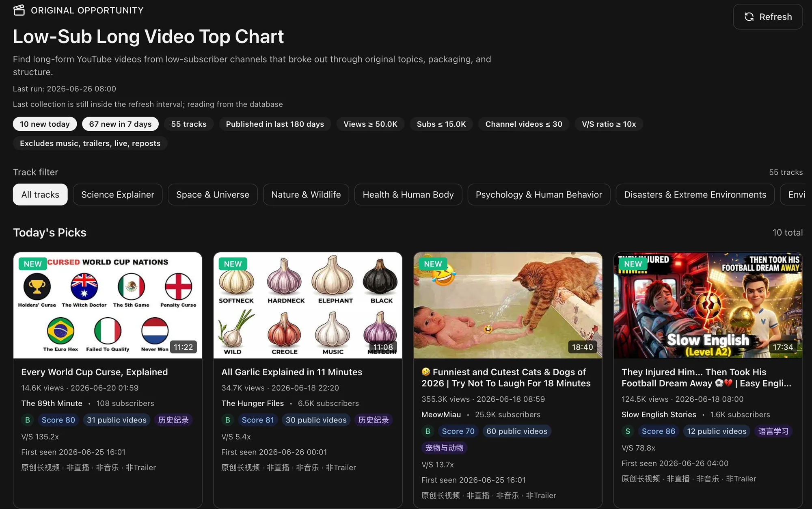Select the All tracks filter
The image size is (812, 509).
click(40, 195)
